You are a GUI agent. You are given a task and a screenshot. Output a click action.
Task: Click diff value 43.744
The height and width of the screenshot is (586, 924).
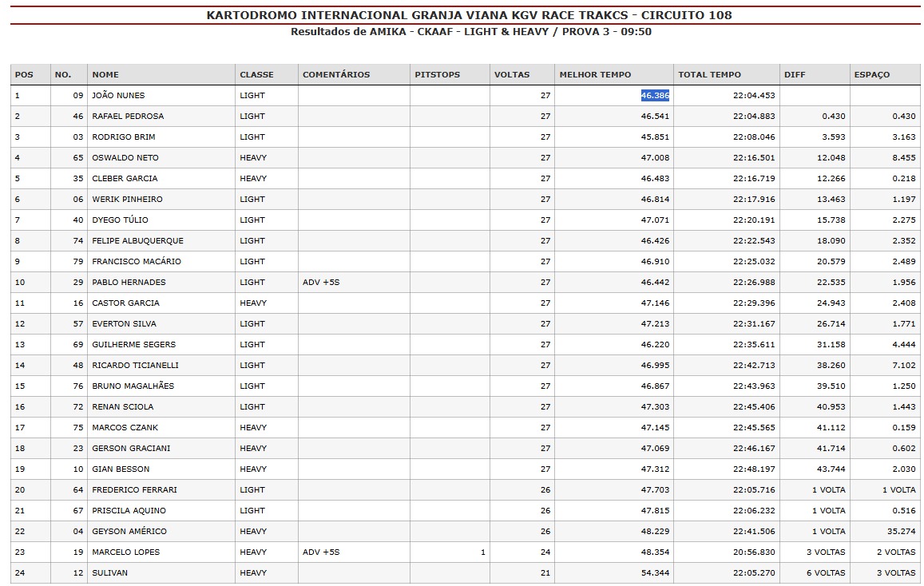(831, 469)
